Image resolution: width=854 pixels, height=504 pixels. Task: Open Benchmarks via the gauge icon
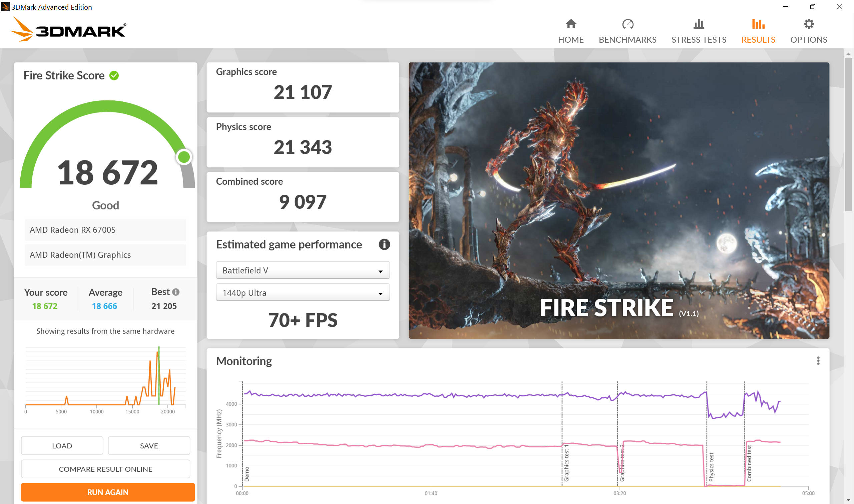coord(627,24)
